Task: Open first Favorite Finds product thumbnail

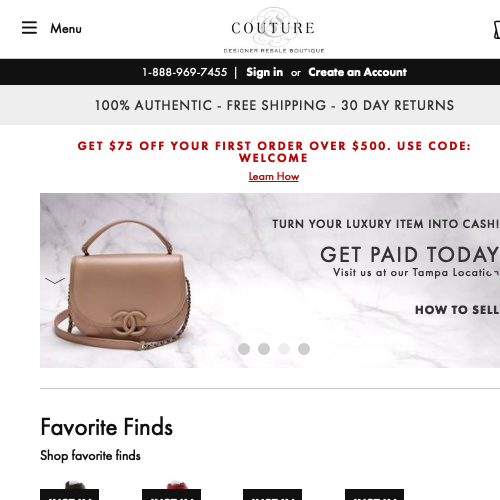Action: 69,490
